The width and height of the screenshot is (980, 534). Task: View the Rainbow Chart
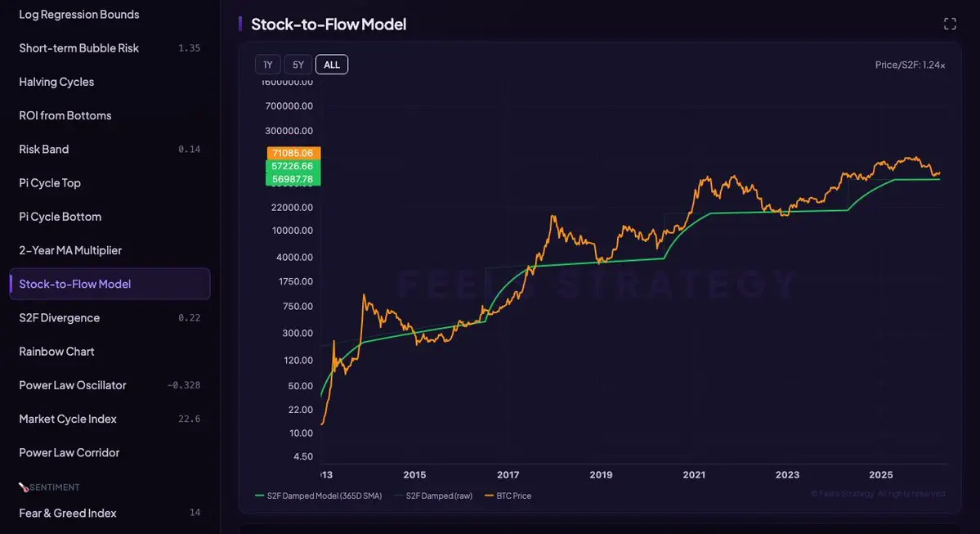click(x=56, y=352)
